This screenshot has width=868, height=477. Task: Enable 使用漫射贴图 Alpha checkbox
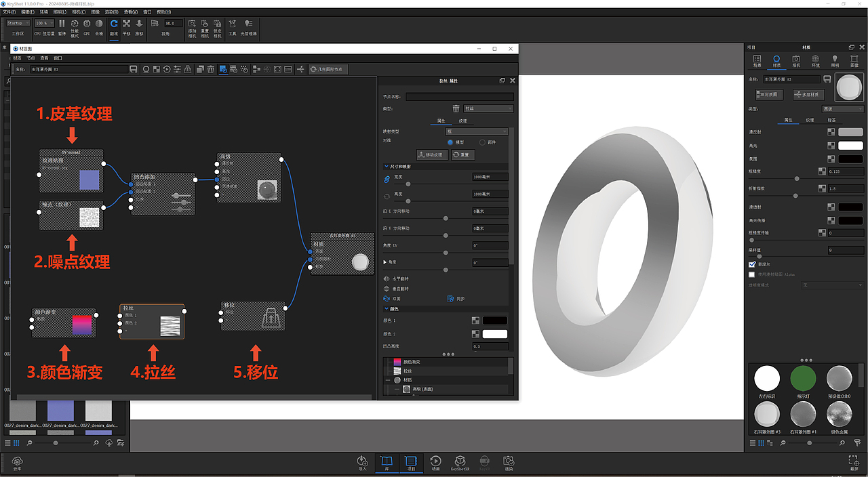click(751, 274)
